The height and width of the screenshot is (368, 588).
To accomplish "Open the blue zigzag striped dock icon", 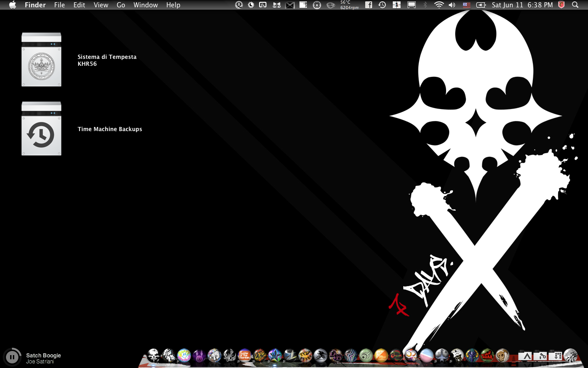I will point(351,355).
